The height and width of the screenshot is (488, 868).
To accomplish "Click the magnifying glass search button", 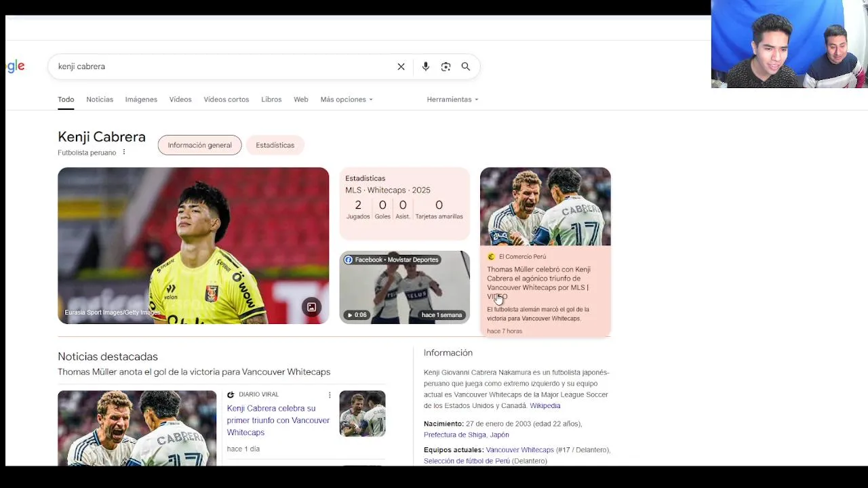I will coord(466,66).
